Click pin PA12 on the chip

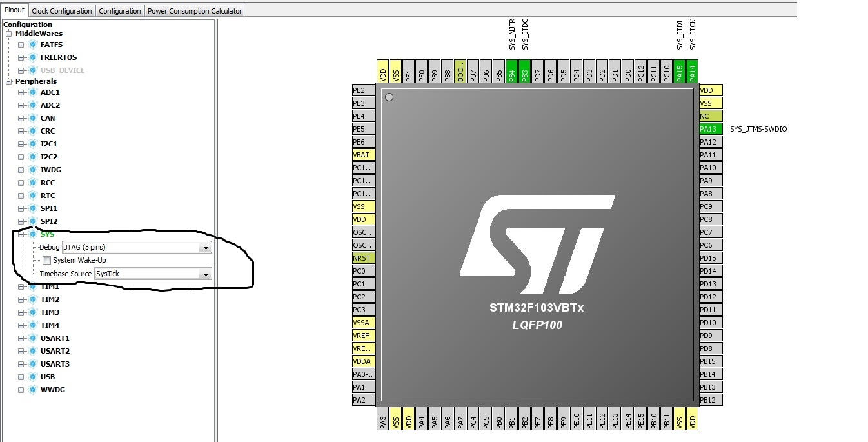(x=711, y=142)
